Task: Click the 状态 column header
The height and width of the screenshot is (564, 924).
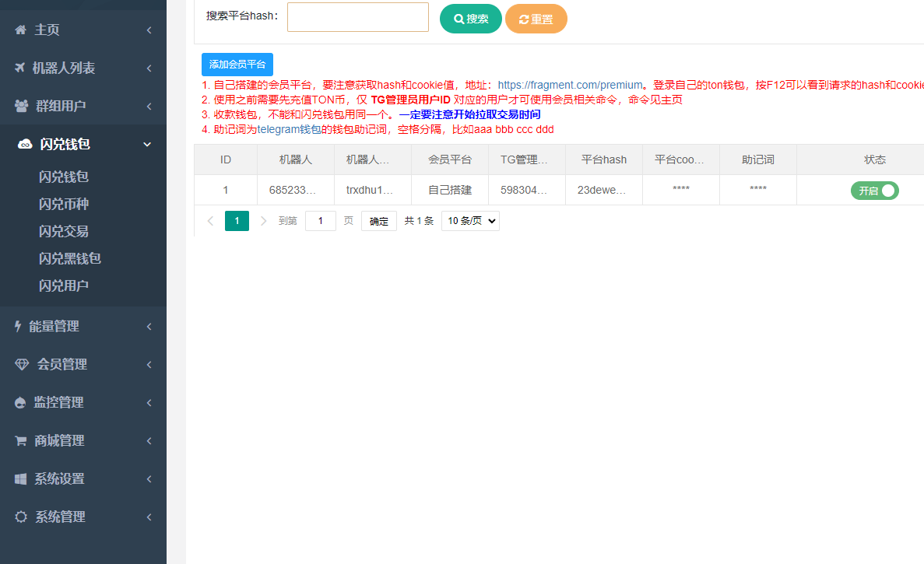Action: pyautogui.click(x=874, y=159)
